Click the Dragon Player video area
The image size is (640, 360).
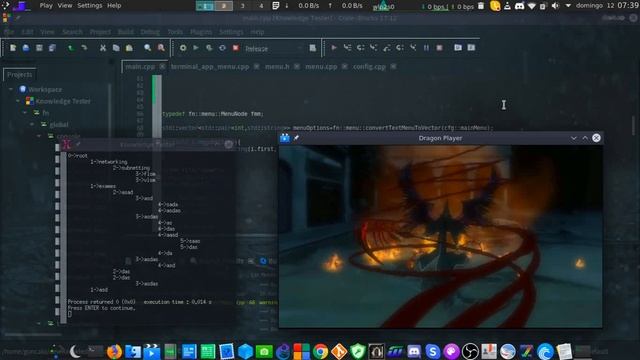440,236
